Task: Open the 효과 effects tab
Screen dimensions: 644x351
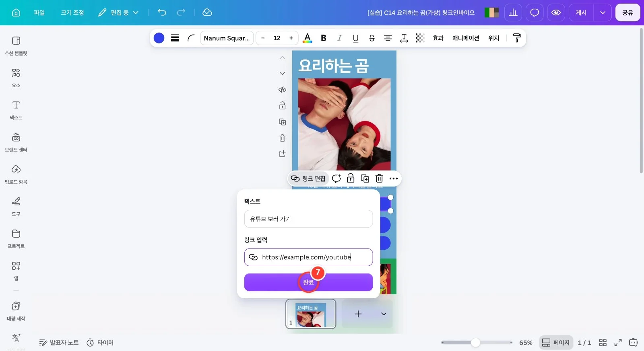Action: [x=438, y=38]
